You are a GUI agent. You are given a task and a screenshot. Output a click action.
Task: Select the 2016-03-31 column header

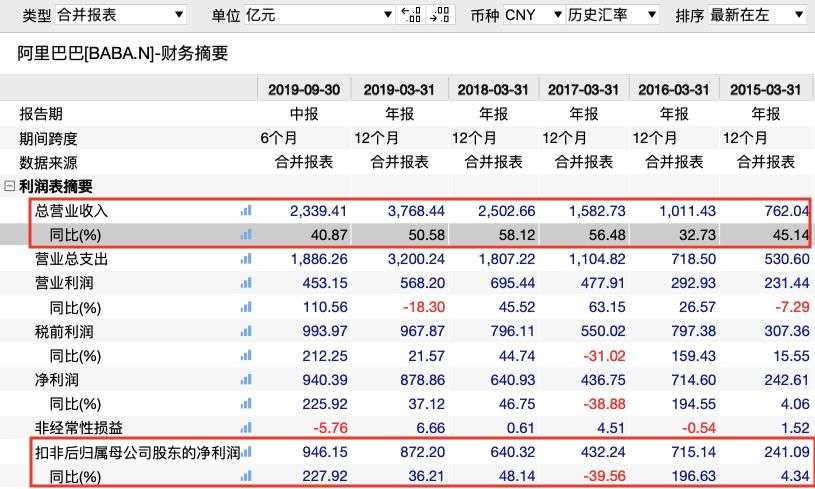(x=674, y=89)
